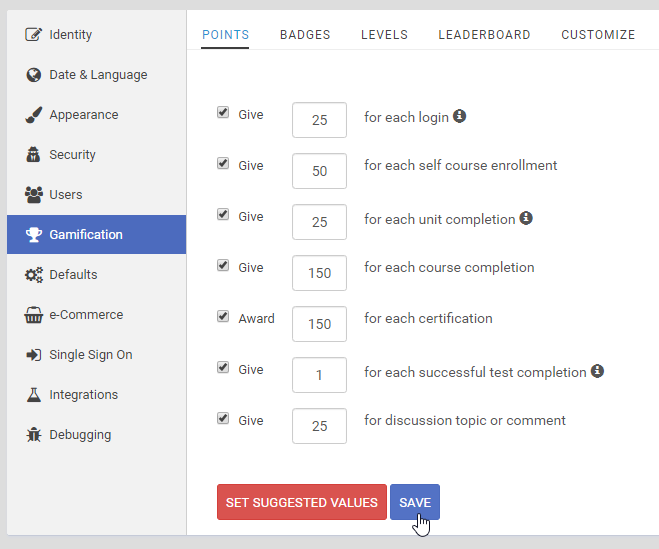Click info icon for successful test completion

pyautogui.click(x=597, y=371)
